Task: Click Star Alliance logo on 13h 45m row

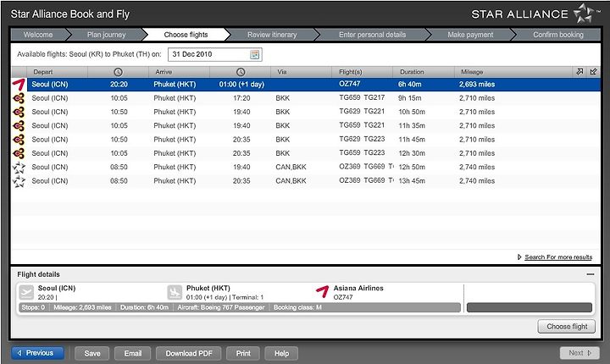Action: 19,181
